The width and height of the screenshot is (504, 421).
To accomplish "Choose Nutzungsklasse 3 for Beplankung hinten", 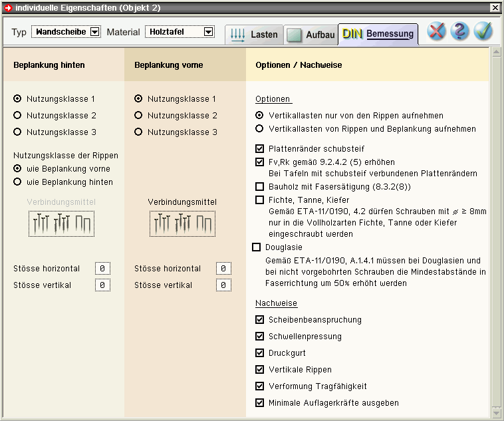I will click(x=17, y=132).
